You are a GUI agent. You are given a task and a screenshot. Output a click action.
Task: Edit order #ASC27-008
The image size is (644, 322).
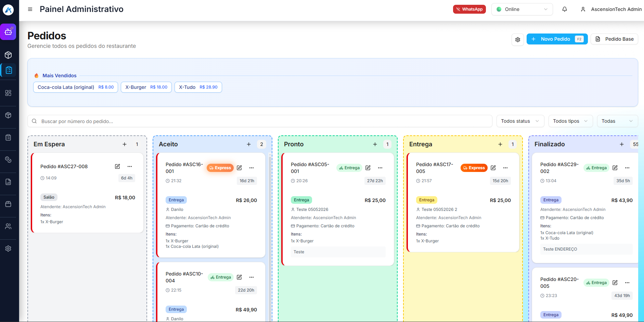(x=117, y=166)
